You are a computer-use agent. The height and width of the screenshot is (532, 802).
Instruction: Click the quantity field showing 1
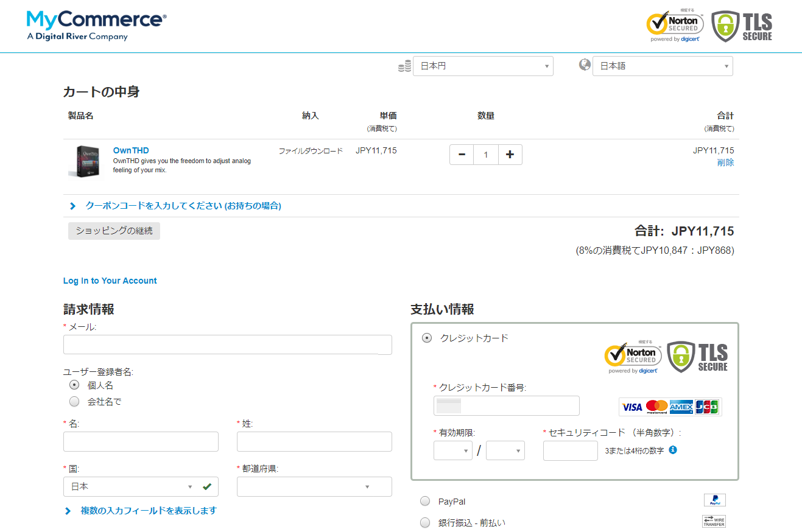[x=486, y=155]
